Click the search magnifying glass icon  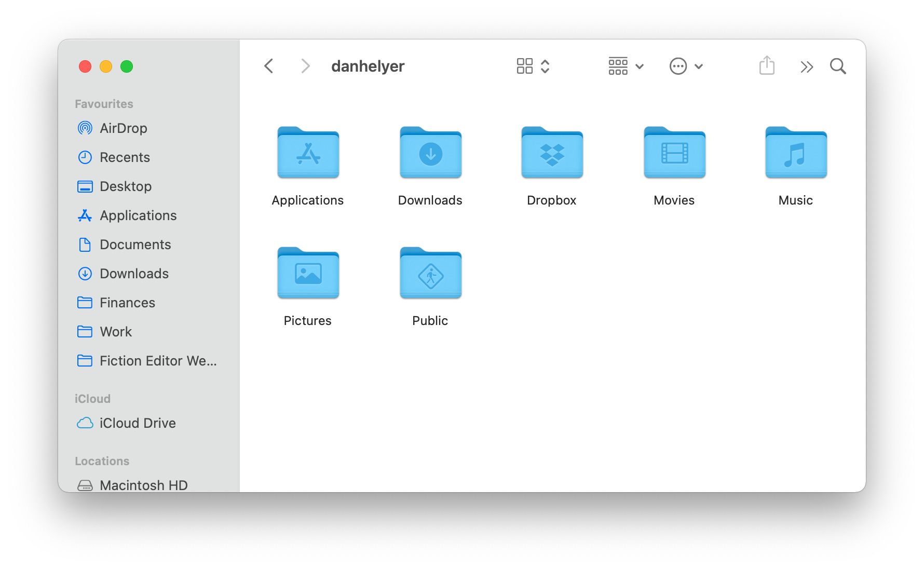837,66
